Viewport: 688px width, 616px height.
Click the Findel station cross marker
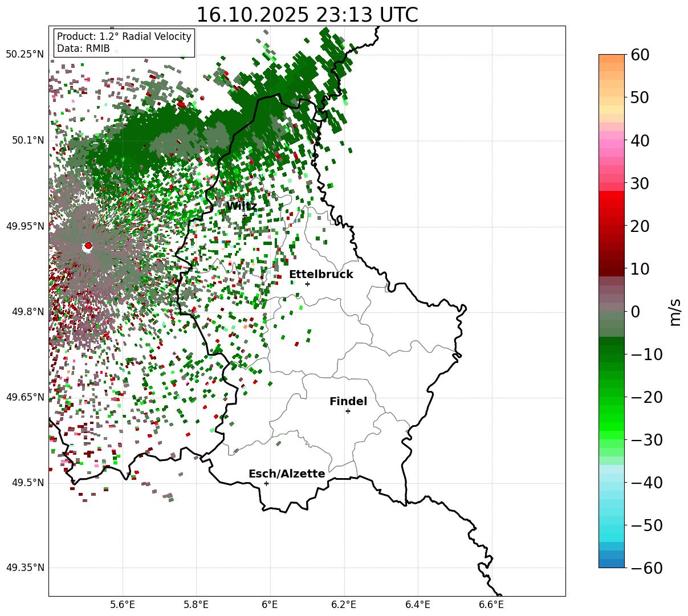pyautogui.click(x=348, y=411)
